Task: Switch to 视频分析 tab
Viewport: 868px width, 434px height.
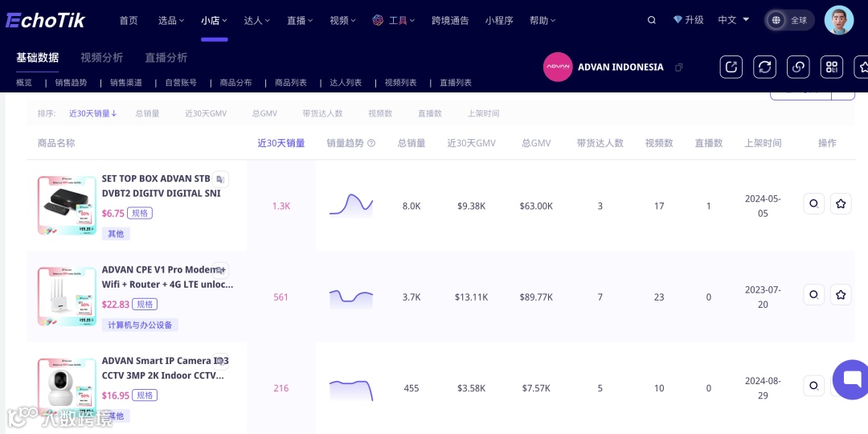Action: click(102, 58)
